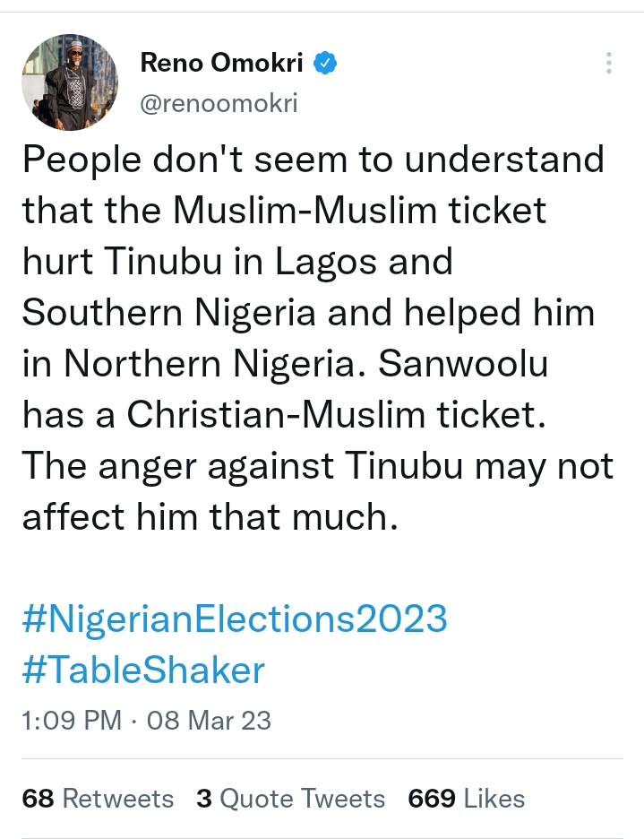Click "Northern Nigeria" in the tweet text
Viewport: 644px width, 839px height.
(x=220, y=365)
